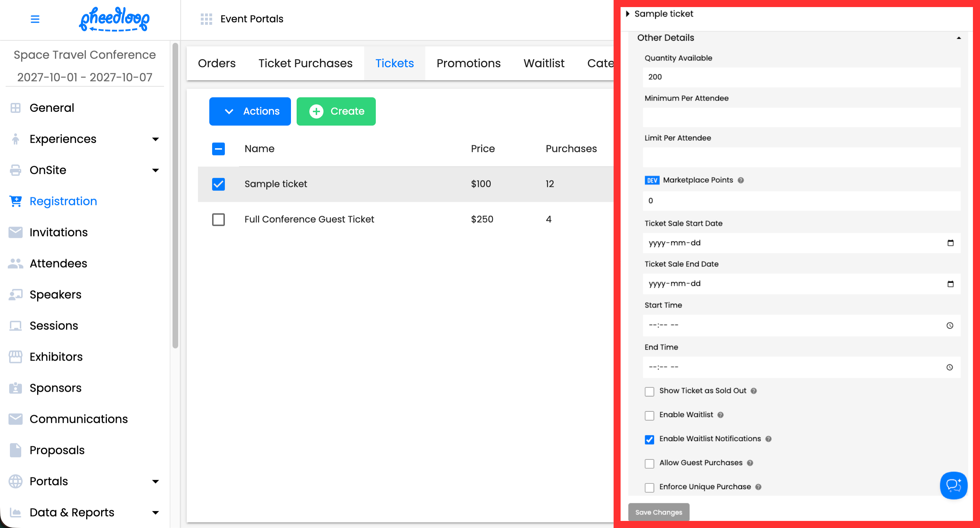Open Ticket Sale Start Date calendar picker
Viewport: 980px width, 528px height.
(950, 243)
